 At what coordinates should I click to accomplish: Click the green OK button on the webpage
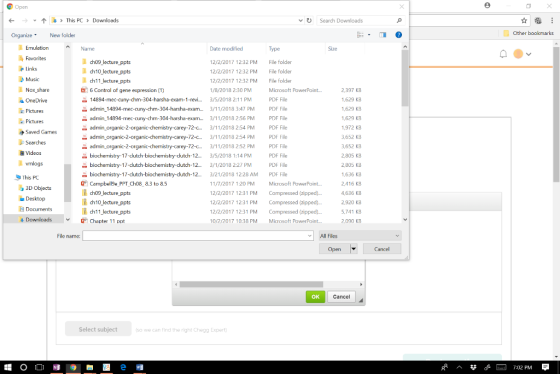[x=315, y=297]
